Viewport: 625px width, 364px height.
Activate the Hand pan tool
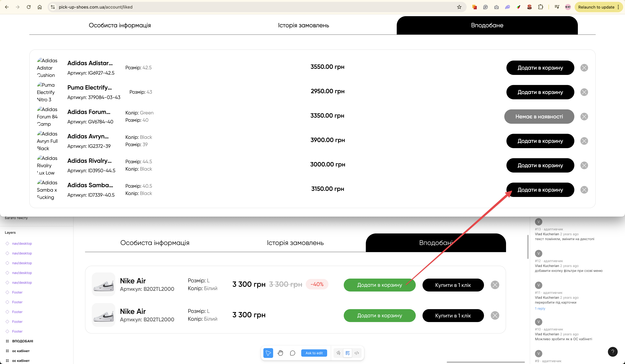[x=280, y=353]
